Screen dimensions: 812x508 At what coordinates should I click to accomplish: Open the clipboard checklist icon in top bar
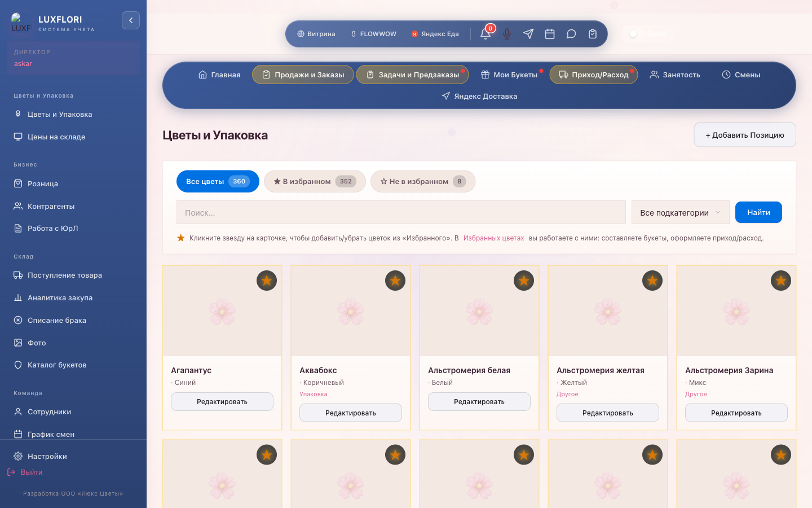click(x=593, y=34)
